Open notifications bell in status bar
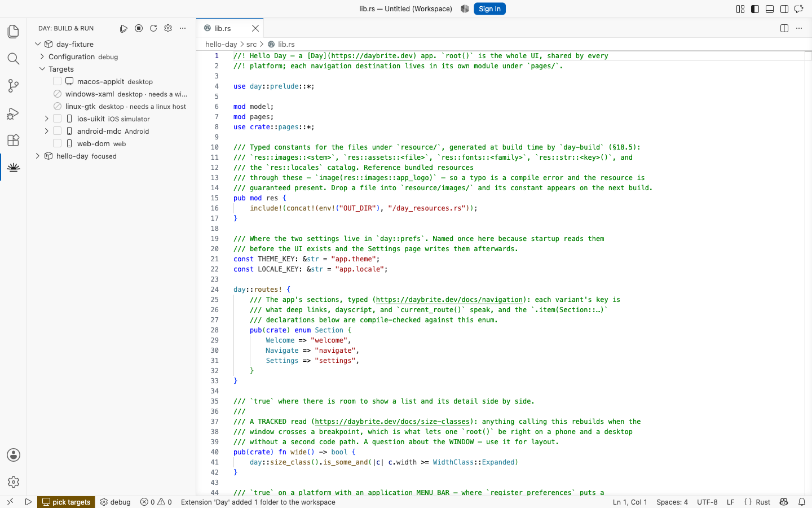 (x=802, y=502)
